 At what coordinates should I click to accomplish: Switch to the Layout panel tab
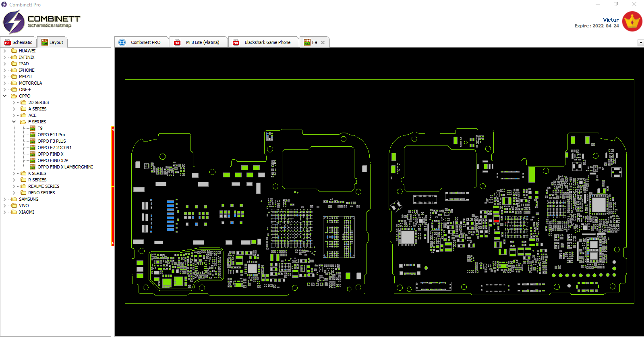point(52,42)
